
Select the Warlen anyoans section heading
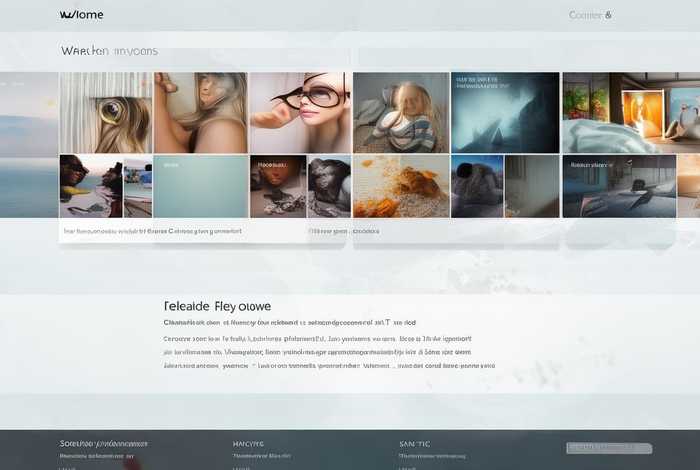pyautogui.click(x=109, y=50)
